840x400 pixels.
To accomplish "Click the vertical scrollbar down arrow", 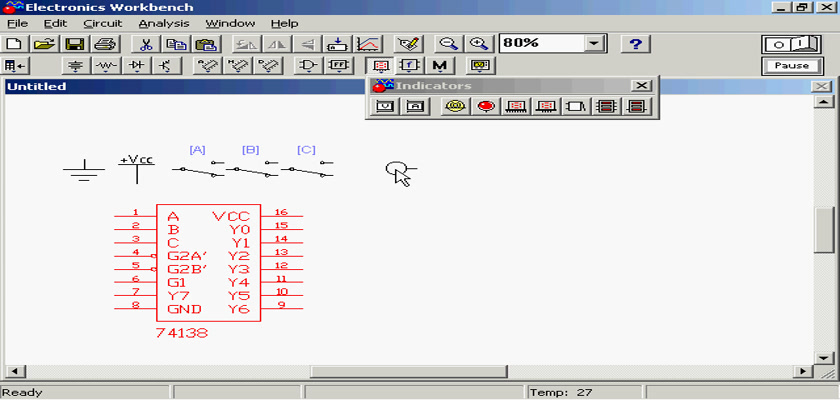I will 823,358.
